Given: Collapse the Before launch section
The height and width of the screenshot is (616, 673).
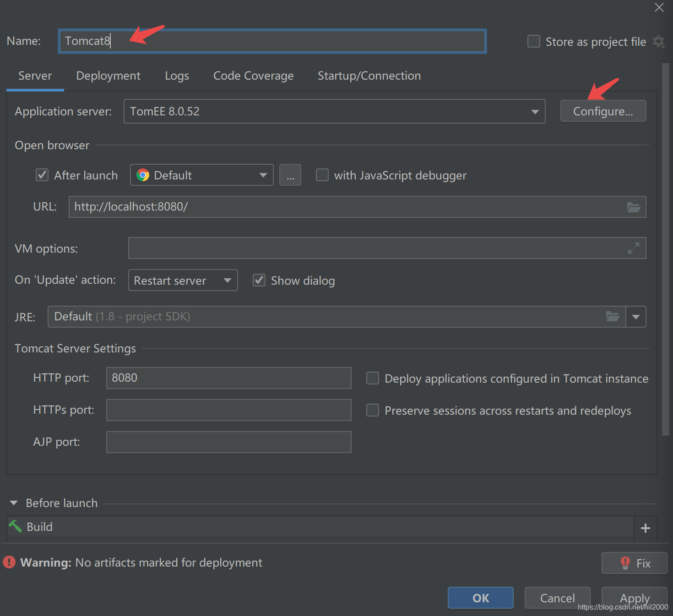Looking at the screenshot, I should [x=14, y=503].
